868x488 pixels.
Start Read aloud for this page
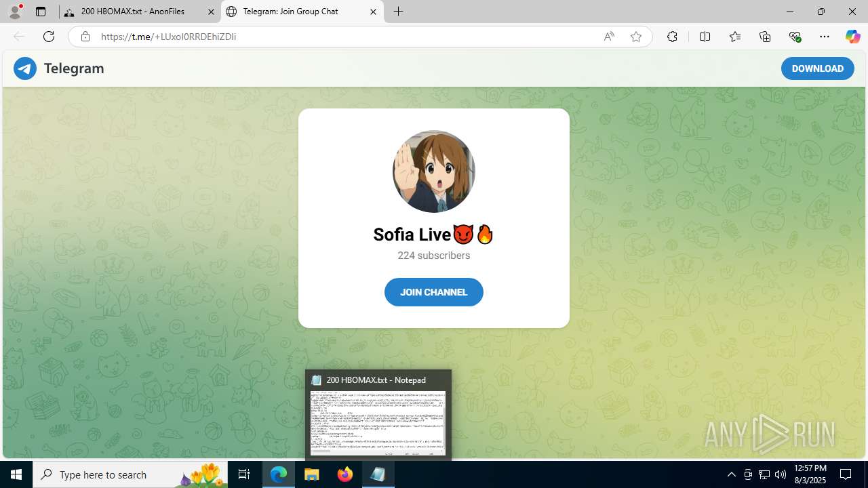609,37
